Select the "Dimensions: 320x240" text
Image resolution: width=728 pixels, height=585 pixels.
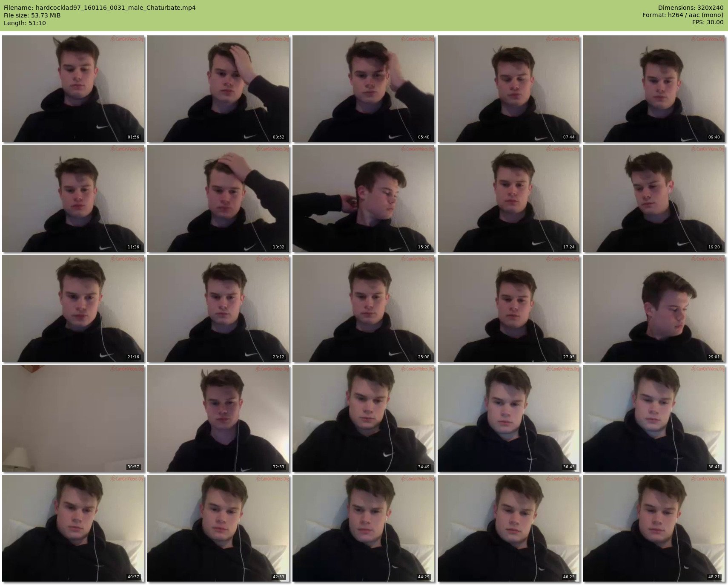[x=691, y=8]
